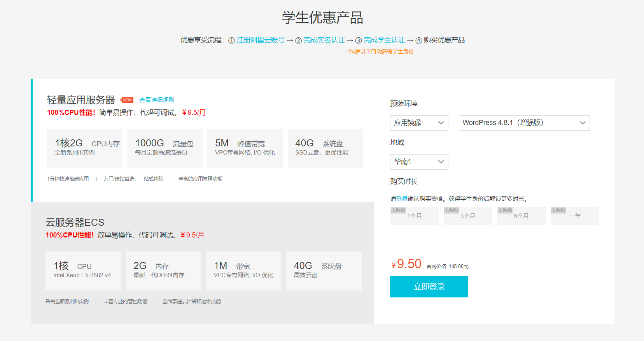Open 查看详细规则 rules link
The image size is (644, 341).
coord(157,100)
